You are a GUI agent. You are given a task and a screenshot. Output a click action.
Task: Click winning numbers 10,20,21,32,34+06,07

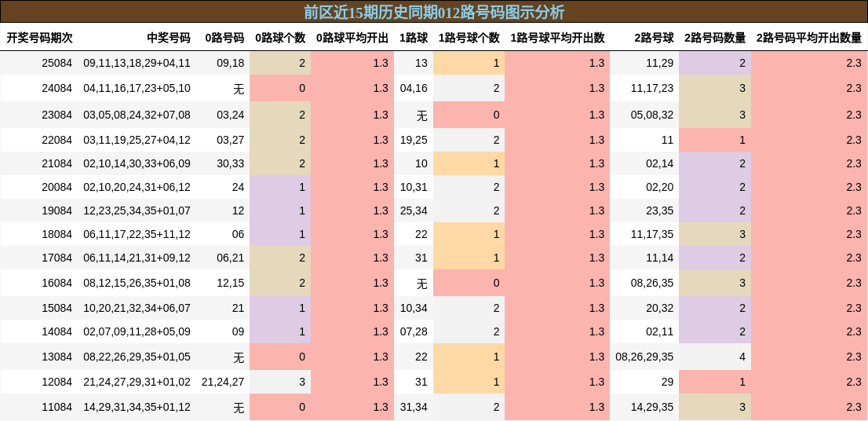point(137,308)
